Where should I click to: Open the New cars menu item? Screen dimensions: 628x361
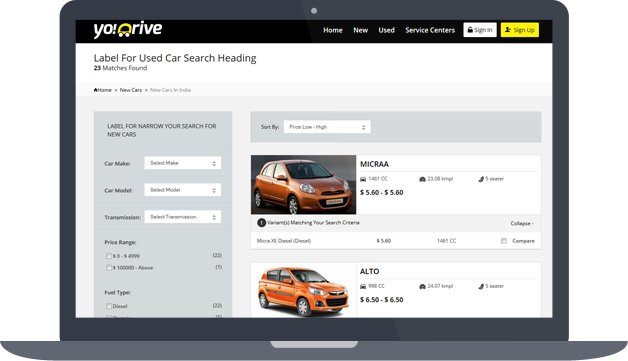(x=360, y=30)
